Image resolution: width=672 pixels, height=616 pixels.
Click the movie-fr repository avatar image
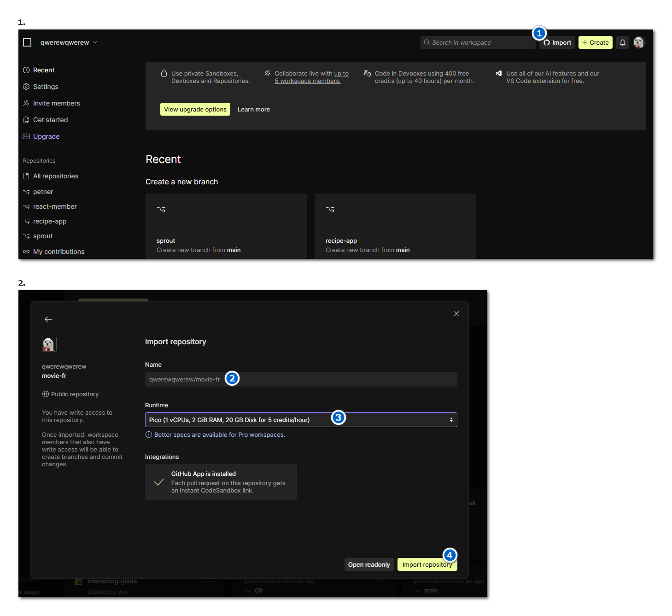(49, 345)
